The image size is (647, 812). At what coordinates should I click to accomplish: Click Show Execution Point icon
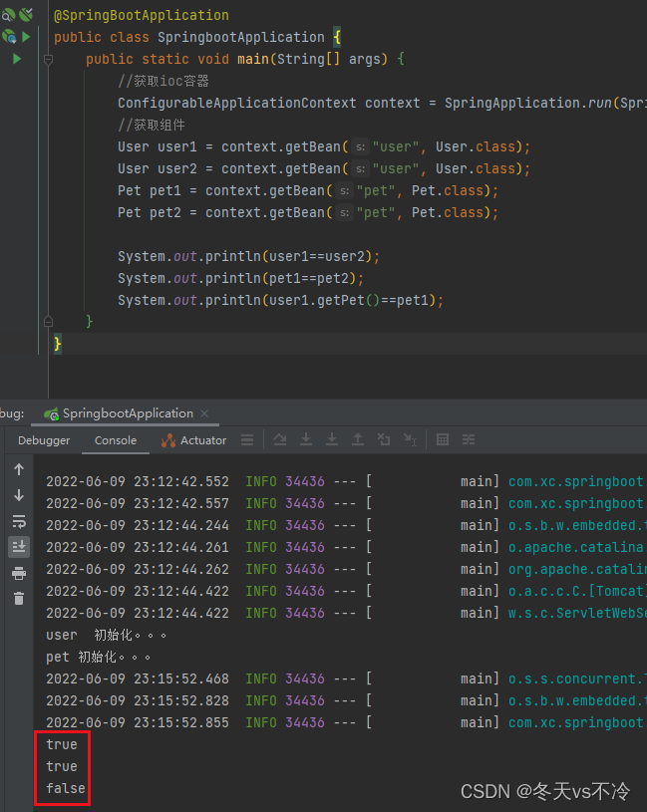point(247,440)
